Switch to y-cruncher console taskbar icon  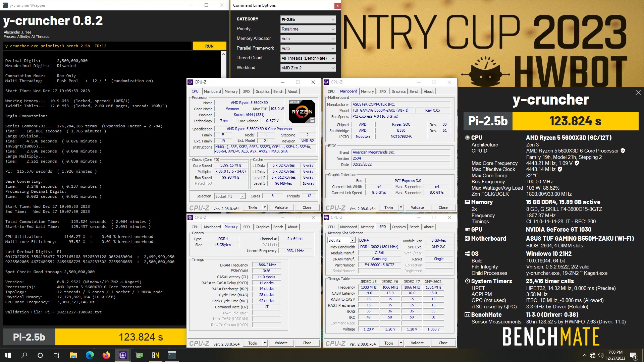pos(172,355)
